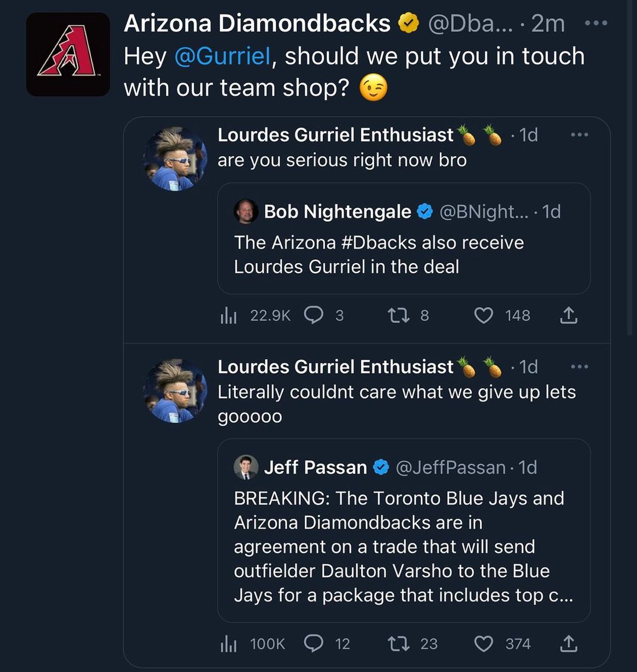Open the Arizona Diamondbacks profile logo
The height and width of the screenshot is (672, 637).
68,54
